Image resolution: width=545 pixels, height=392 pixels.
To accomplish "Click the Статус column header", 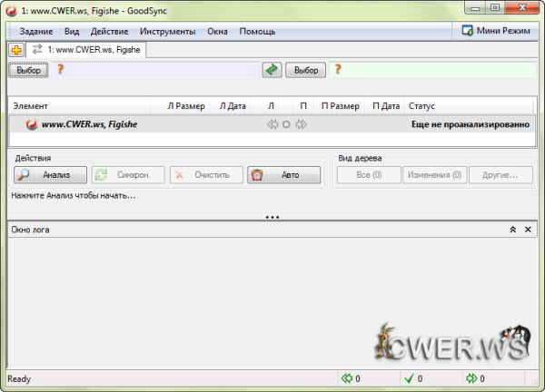I will 421,106.
